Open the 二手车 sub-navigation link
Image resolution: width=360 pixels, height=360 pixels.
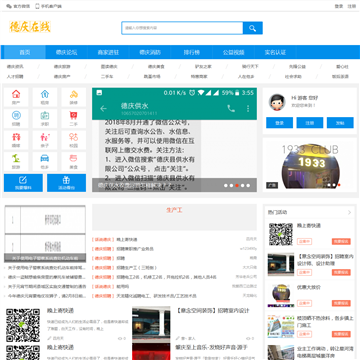coord(107,77)
